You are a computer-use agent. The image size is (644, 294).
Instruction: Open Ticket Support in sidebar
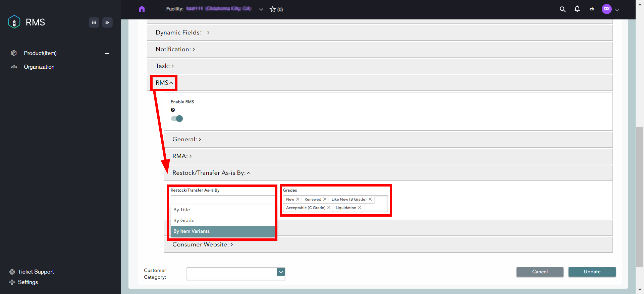pos(36,272)
